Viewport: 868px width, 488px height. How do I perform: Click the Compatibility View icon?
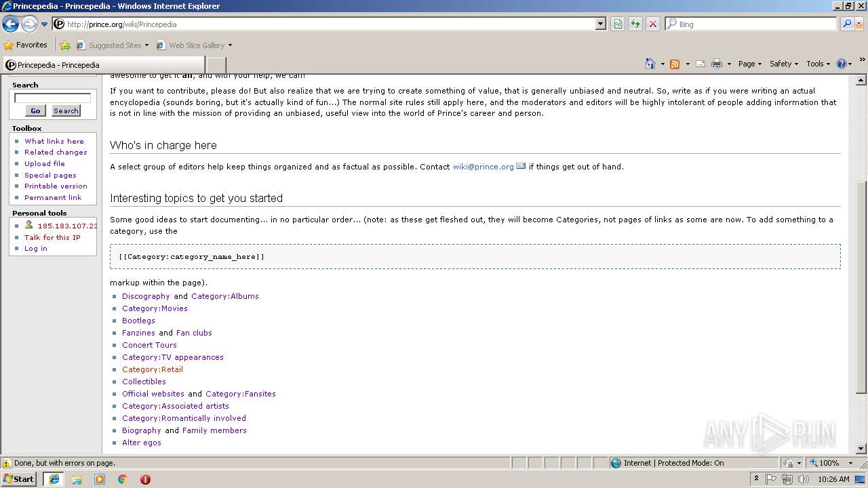click(x=618, y=24)
